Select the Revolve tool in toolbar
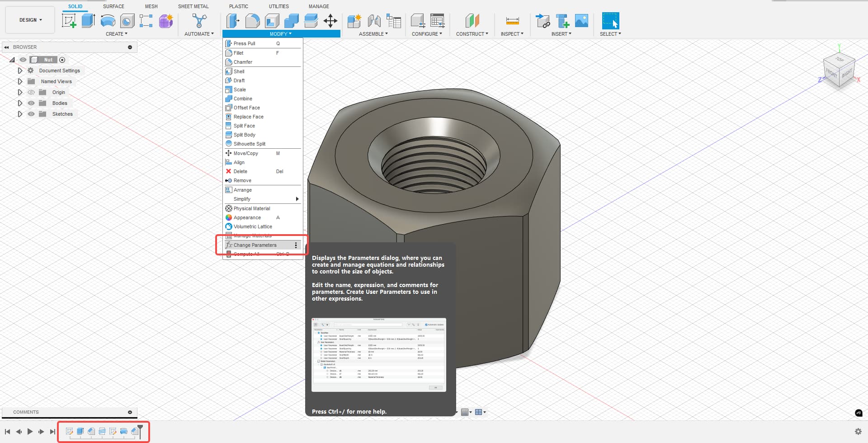 coord(108,21)
